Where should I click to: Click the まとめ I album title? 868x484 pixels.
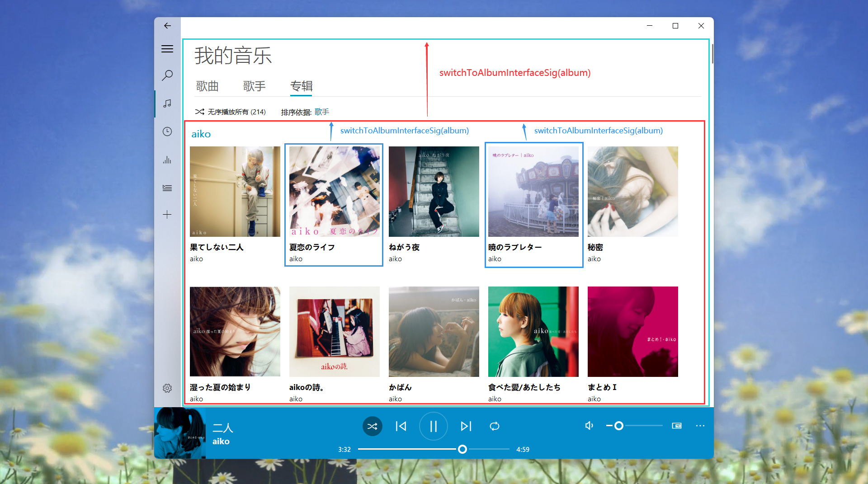coord(602,387)
